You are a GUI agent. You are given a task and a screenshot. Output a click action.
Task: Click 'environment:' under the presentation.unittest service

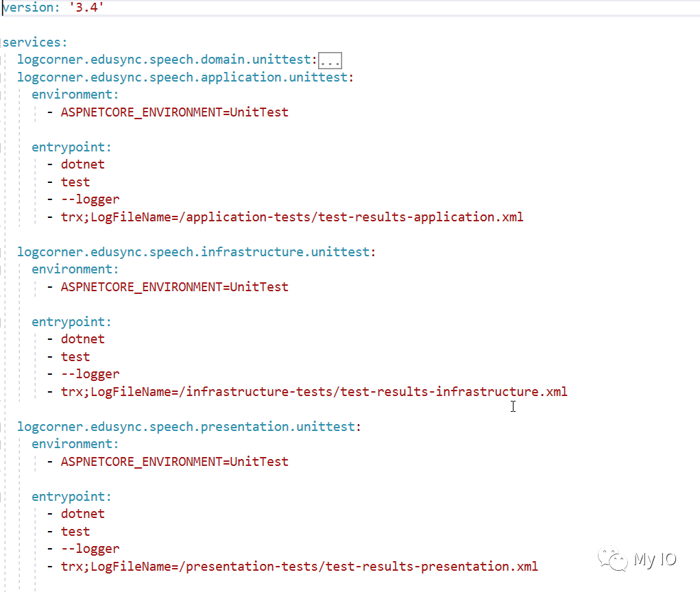[75, 444]
